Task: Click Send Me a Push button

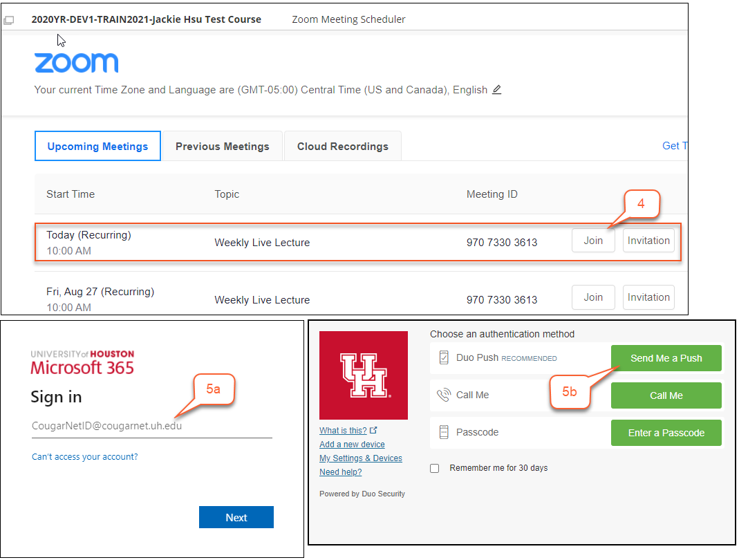Action: 666,358
